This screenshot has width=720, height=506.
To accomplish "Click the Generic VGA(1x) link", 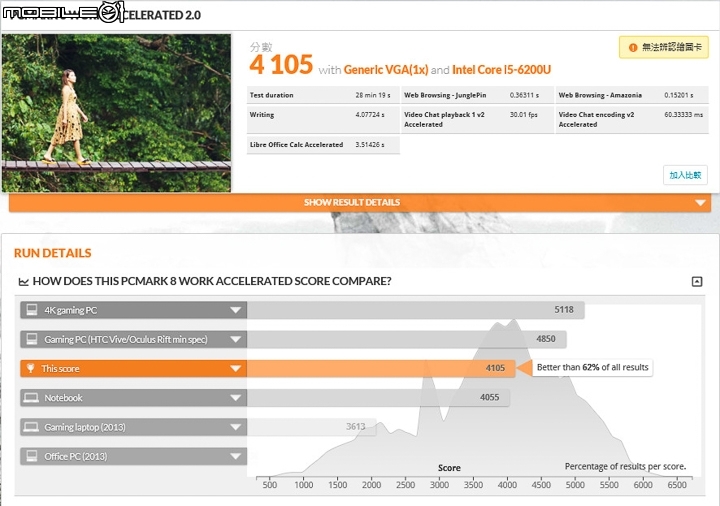I will pos(386,70).
